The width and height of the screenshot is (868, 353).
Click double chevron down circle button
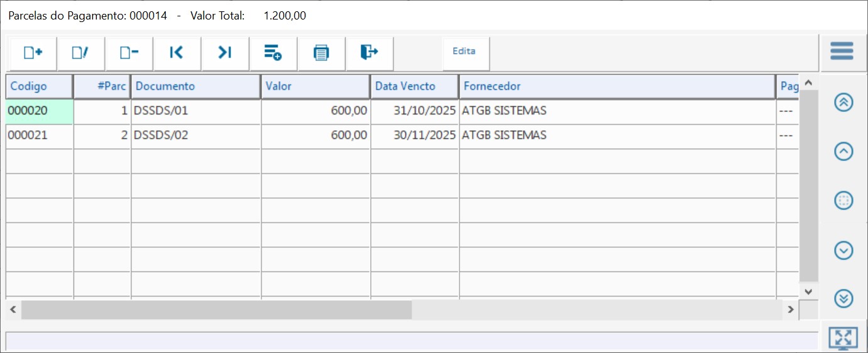(843, 298)
